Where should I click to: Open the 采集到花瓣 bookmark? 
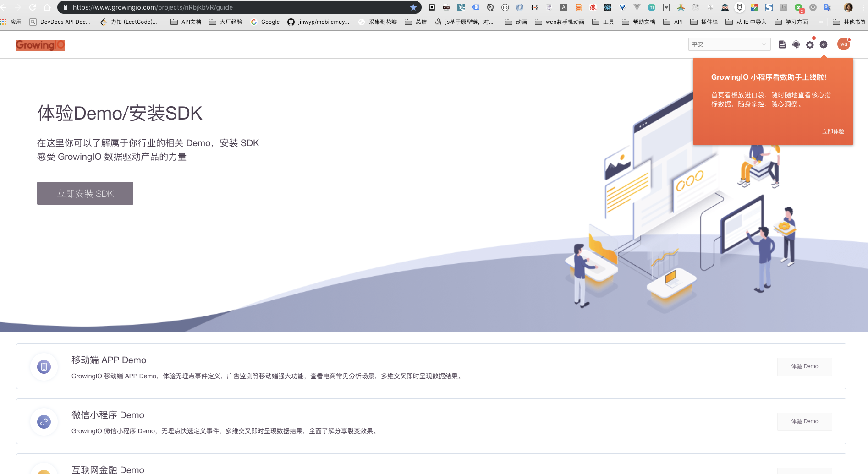coord(378,22)
